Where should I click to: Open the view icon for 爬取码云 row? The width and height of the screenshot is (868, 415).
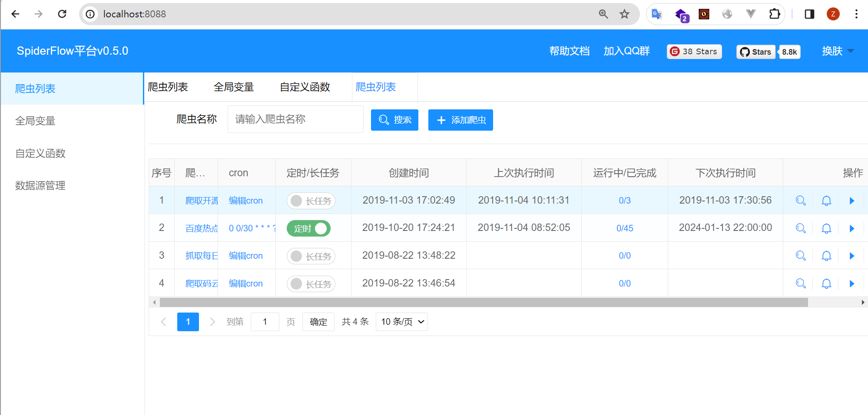(x=801, y=283)
